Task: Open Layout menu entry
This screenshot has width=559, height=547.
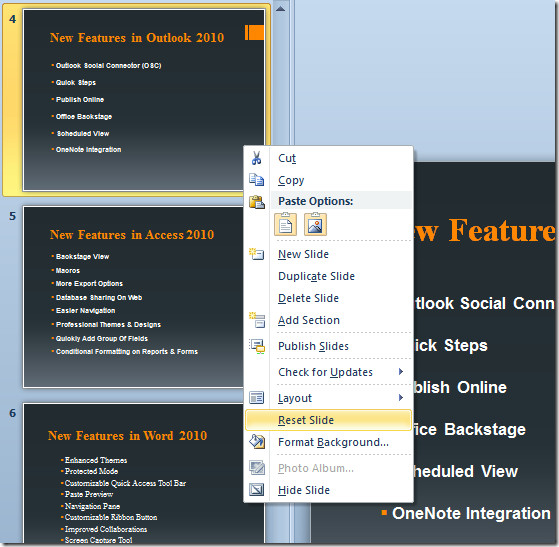Action: click(x=328, y=398)
